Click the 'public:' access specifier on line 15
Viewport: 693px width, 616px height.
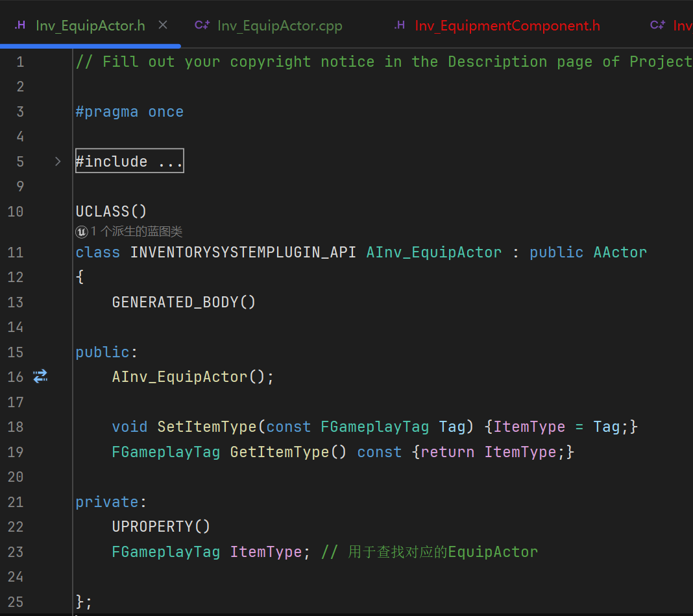[x=106, y=352]
